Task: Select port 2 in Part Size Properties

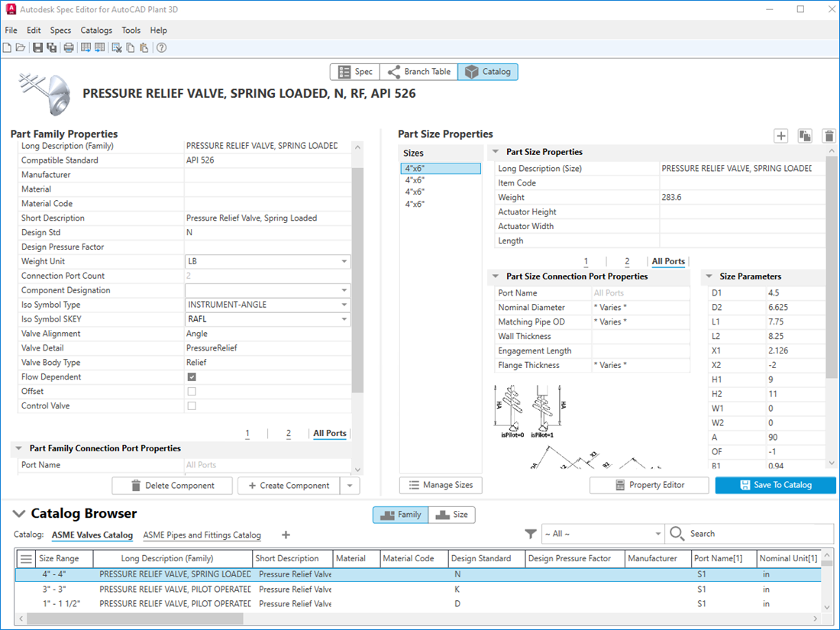Action: (x=627, y=261)
